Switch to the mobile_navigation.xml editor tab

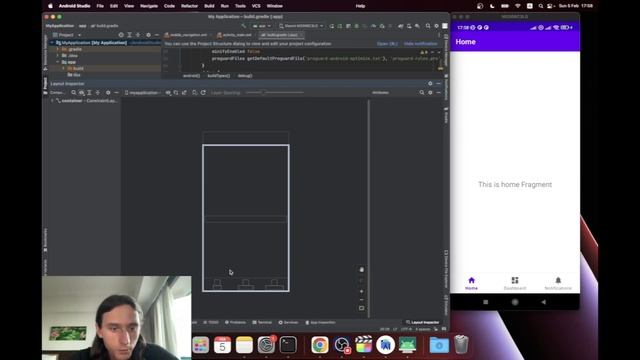(186, 35)
